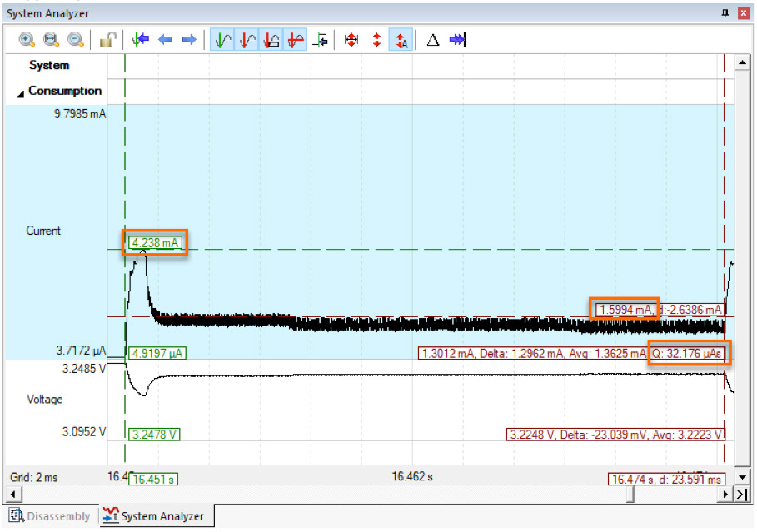Click the vertical scrollbar up arrow
This screenshot has height=532, width=757.
741,62
